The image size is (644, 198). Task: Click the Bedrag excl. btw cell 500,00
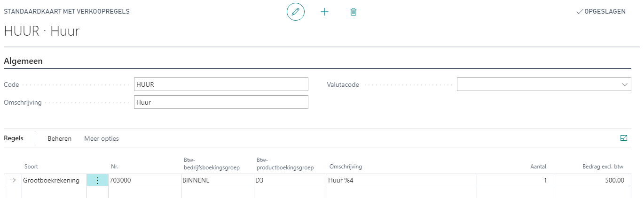click(590, 180)
